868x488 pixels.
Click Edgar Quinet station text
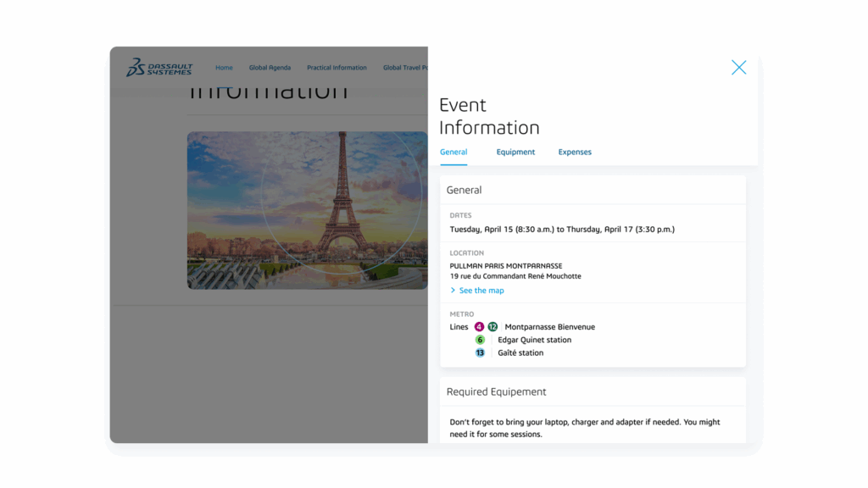pos(534,340)
